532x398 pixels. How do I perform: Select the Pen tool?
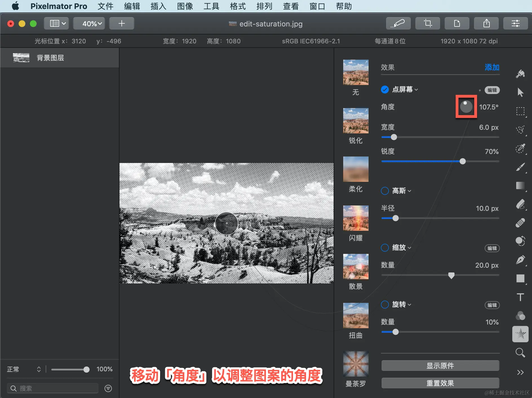520,260
